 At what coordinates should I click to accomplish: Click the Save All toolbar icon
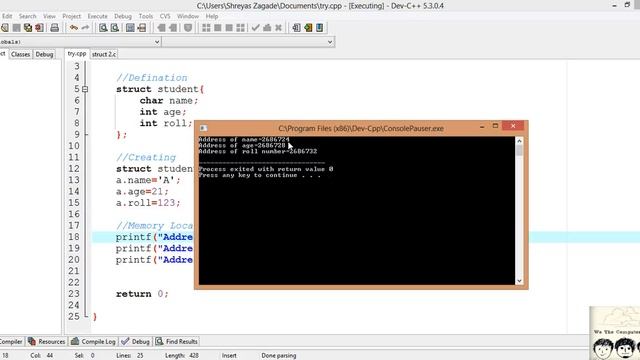tap(28, 28)
